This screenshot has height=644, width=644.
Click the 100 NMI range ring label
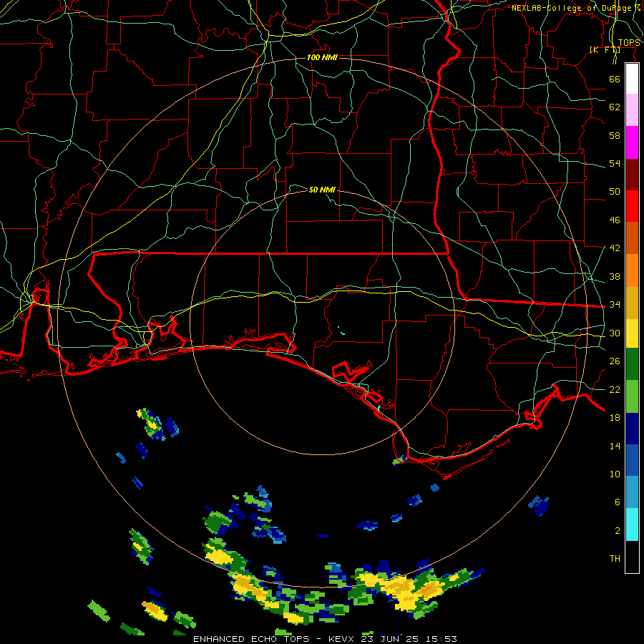(322, 57)
